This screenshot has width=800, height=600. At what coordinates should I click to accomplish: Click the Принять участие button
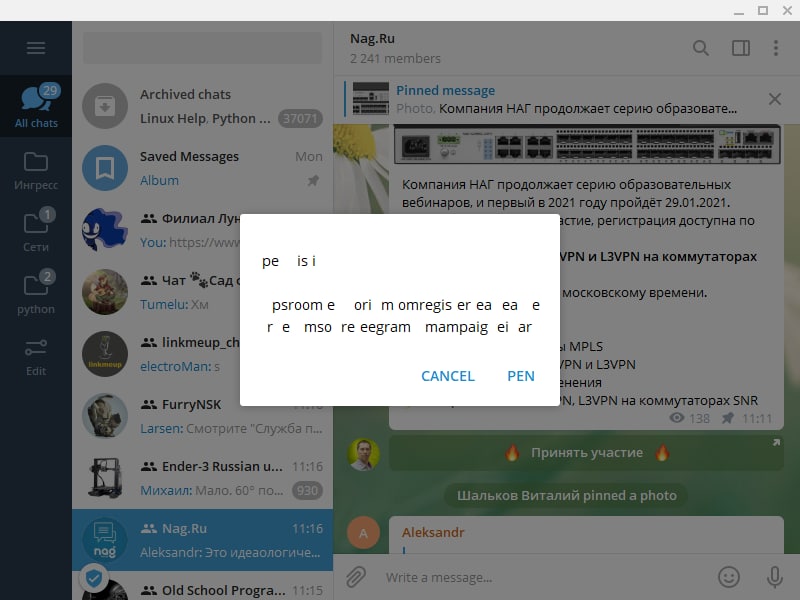587,453
